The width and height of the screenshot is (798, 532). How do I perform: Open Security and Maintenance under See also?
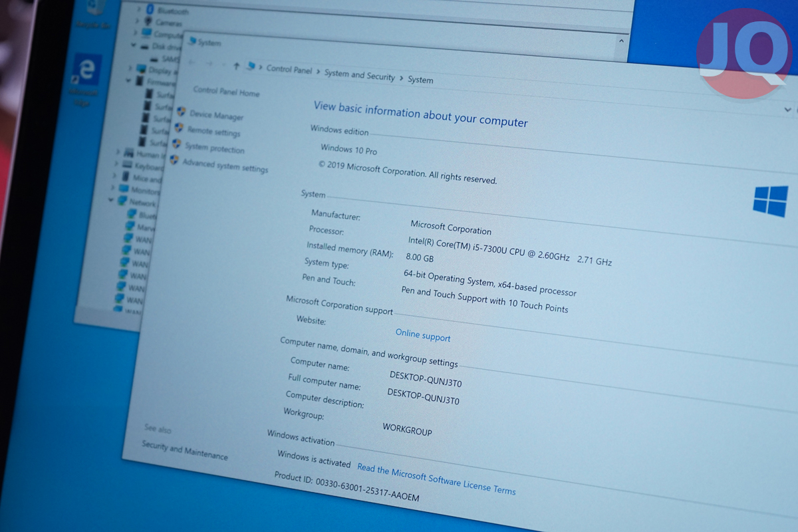pyautogui.click(x=184, y=450)
